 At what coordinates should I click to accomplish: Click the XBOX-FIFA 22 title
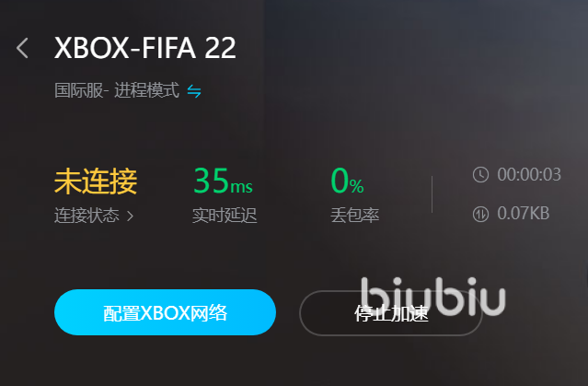coord(145,48)
